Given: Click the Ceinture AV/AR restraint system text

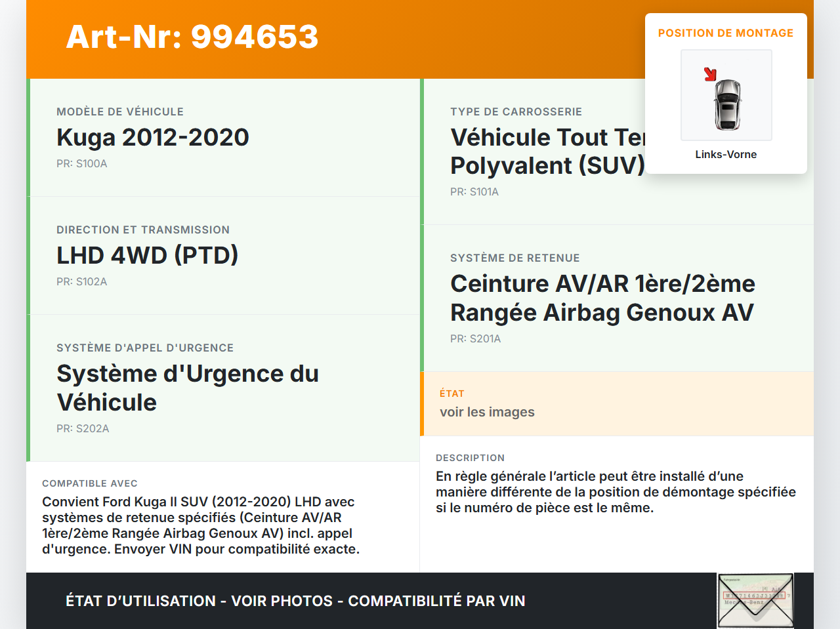Looking at the screenshot, I should pos(602,298).
